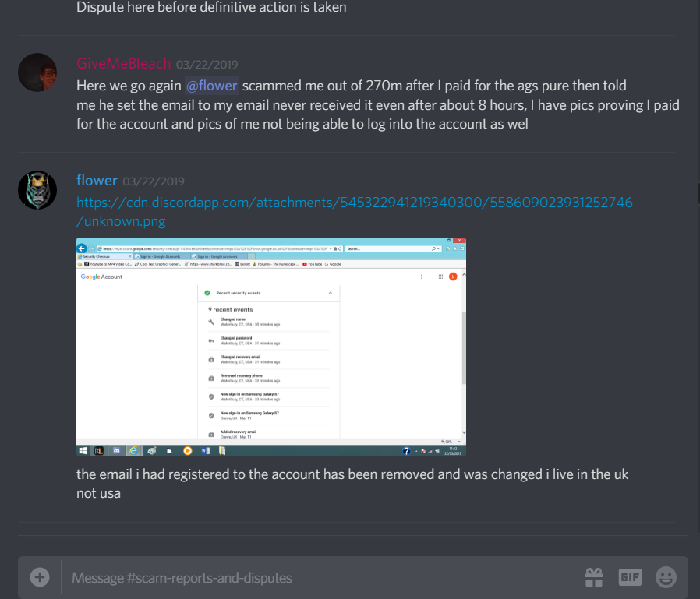
Task: Click the Windows start button in embedded screenshot
Action: [x=83, y=450]
